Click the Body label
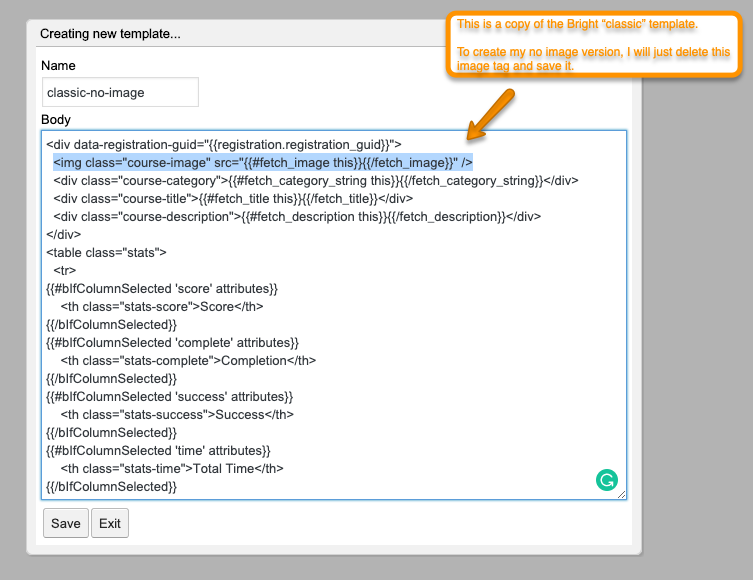This screenshot has width=753, height=580. tap(56, 120)
